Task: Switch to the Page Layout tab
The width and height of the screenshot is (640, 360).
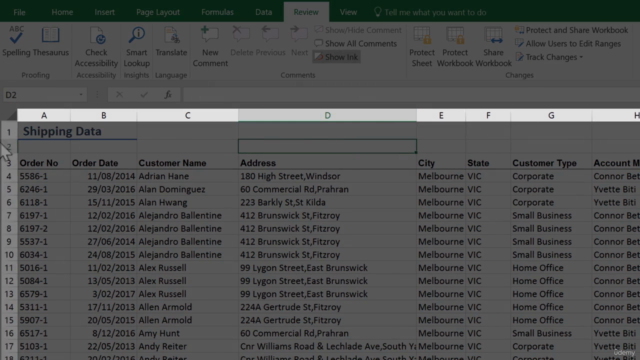Action: click(x=158, y=12)
